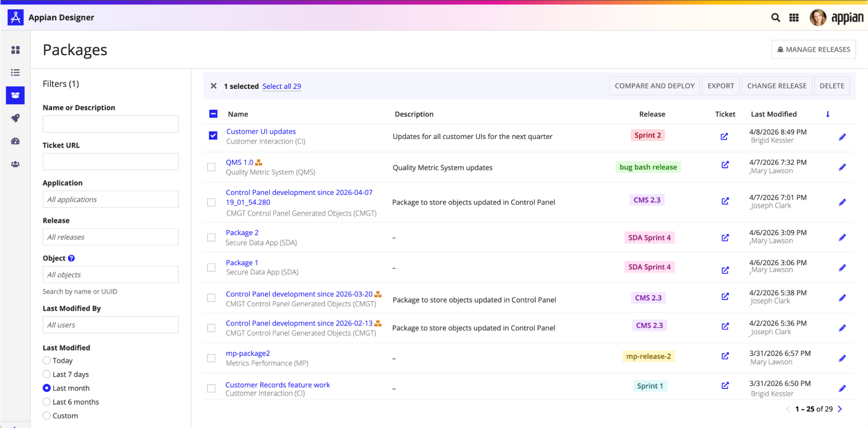Open ticket link for Customer UI updates
The image size is (868, 428).
(724, 137)
